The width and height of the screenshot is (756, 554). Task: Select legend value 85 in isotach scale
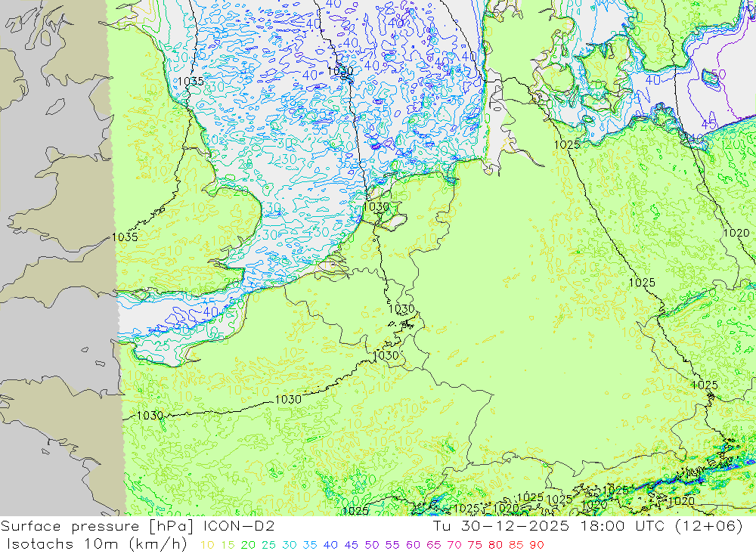[516, 545]
